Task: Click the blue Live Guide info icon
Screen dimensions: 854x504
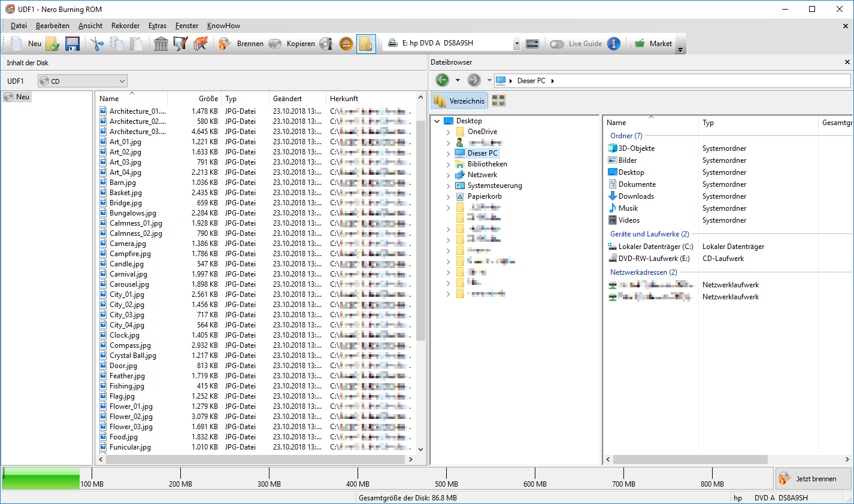Action: (x=614, y=44)
